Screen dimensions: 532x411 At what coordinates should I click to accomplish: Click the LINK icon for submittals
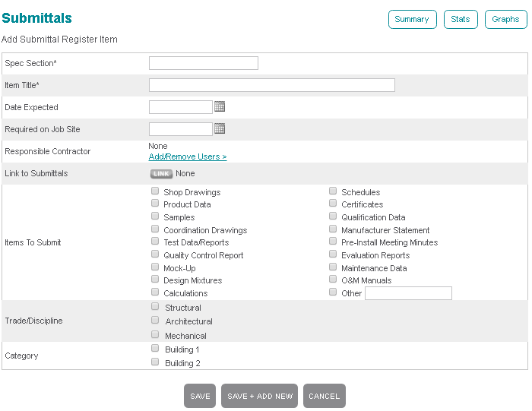[161, 174]
